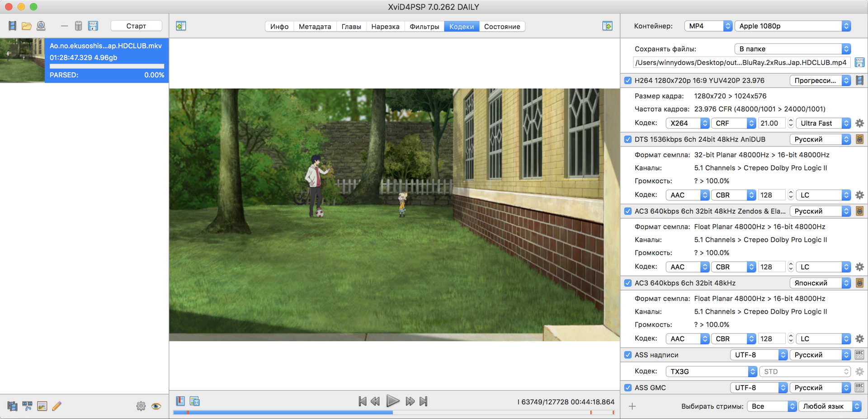The height and width of the screenshot is (419, 868).
Task: Open the CRF rate control dropdown
Action: [733, 123]
